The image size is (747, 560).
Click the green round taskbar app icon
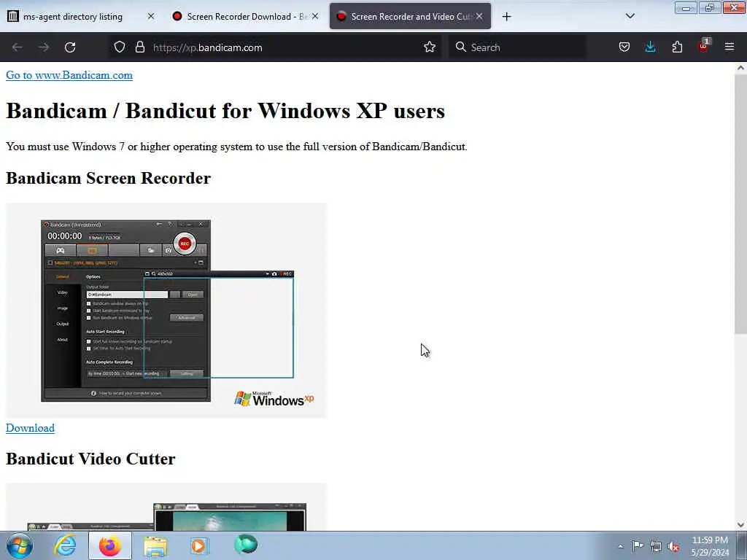(246, 544)
